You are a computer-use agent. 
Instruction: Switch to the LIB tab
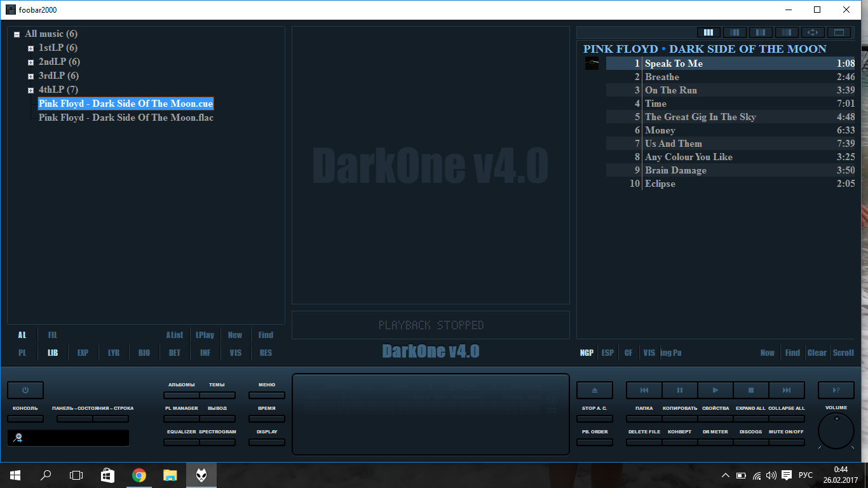point(53,353)
